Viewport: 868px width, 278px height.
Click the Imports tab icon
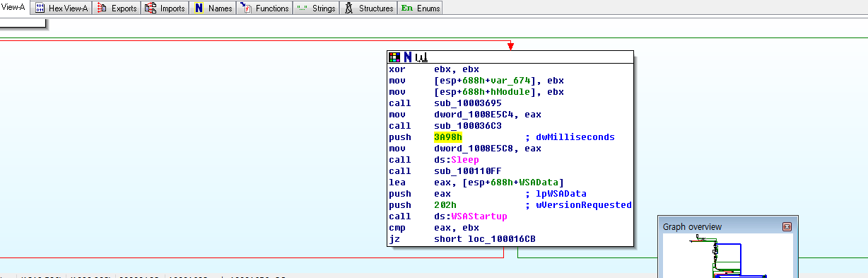pyautogui.click(x=150, y=8)
